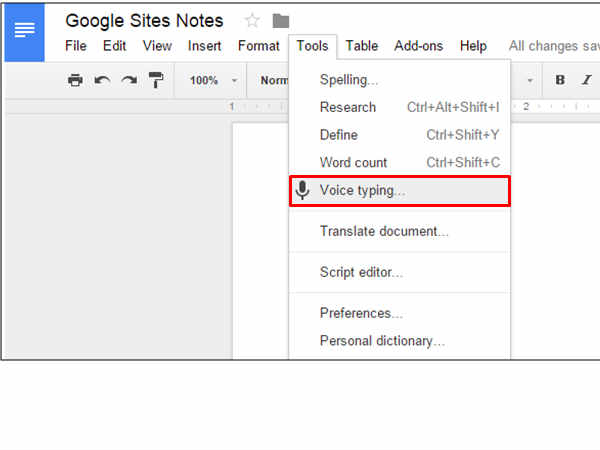
Task: Expand the dropdown arrow left of Bold
Action: (530, 80)
